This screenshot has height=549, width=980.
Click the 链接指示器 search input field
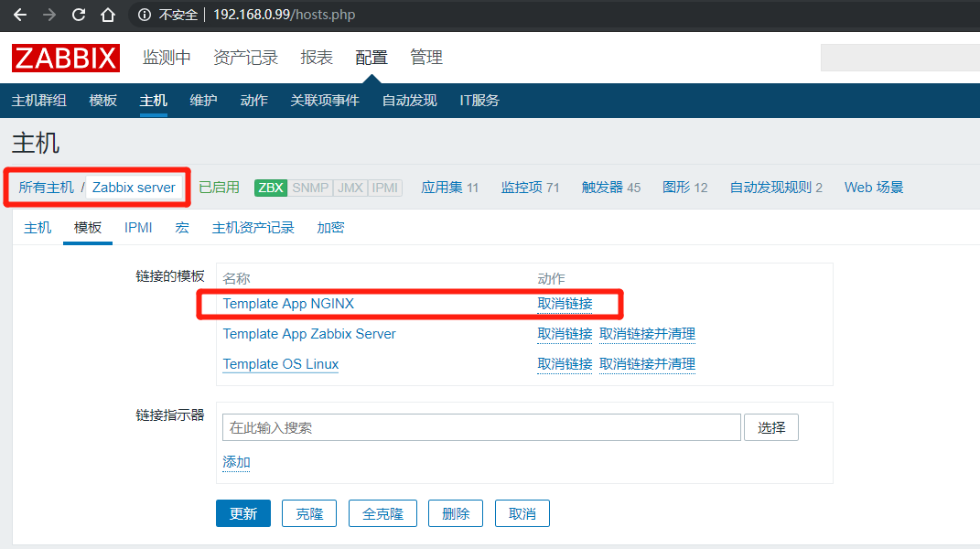coord(481,426)
